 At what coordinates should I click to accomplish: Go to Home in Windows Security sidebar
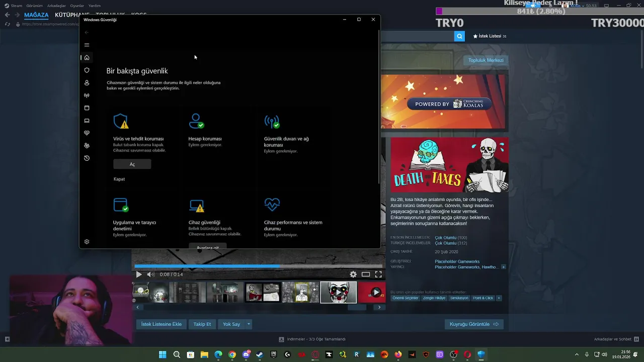87,57
